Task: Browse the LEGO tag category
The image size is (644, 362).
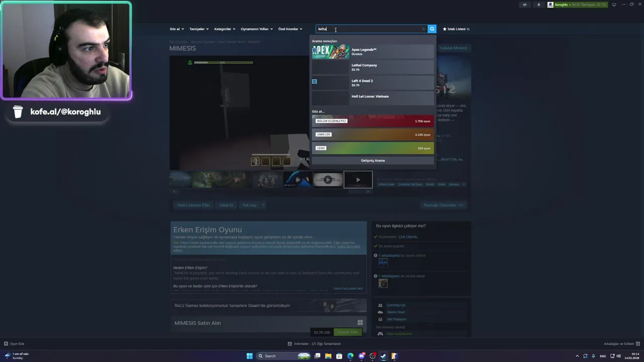Action: [372, 148]
